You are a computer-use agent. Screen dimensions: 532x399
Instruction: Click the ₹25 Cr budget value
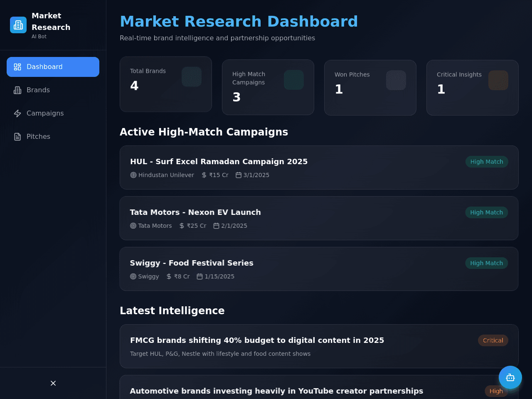pyautogui.click(x=197, y=226)
